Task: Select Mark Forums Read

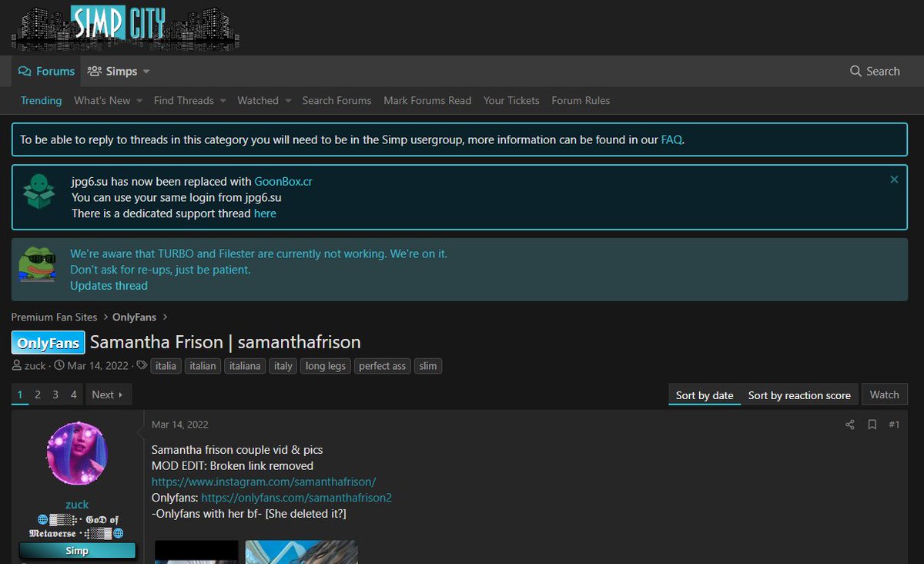Action: coord(427,100)
